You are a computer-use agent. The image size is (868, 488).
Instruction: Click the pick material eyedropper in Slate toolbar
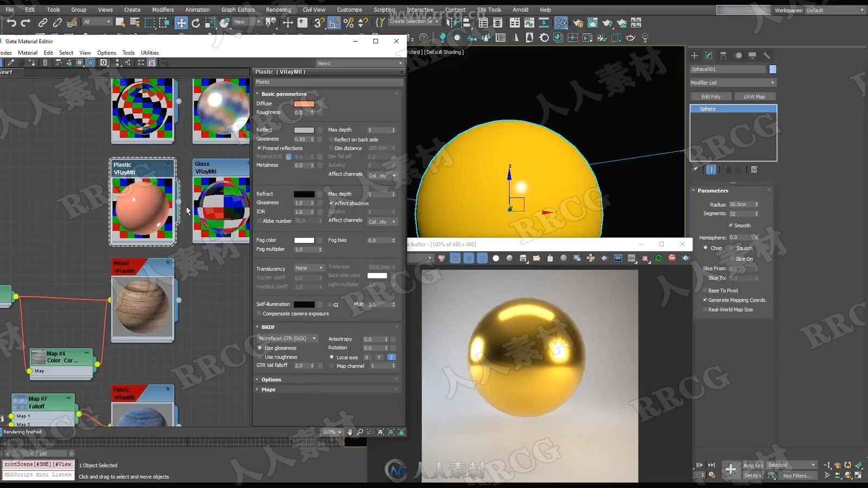click(x=10, y=63)
